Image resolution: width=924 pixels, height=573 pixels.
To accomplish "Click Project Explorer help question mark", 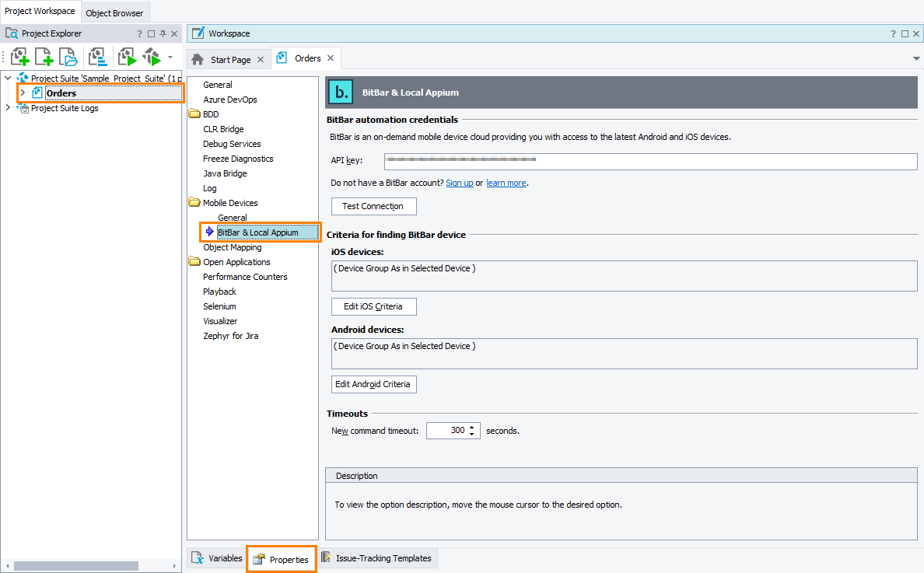I will [x=140, y=34].
